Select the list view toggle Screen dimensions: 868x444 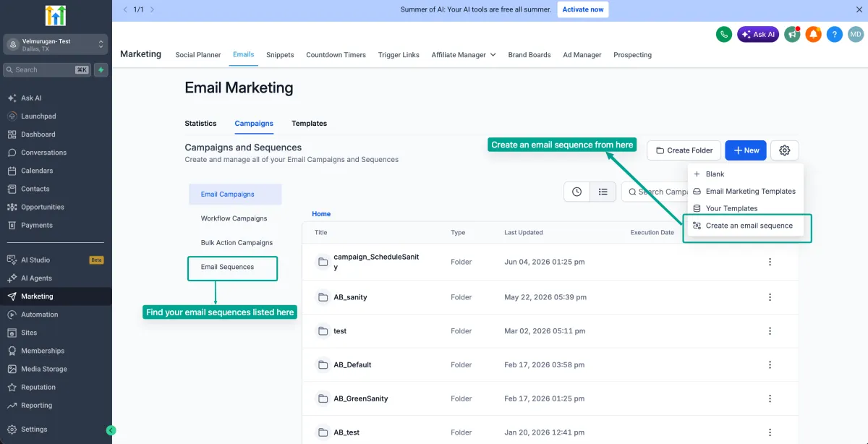click(x=603, y=192)
